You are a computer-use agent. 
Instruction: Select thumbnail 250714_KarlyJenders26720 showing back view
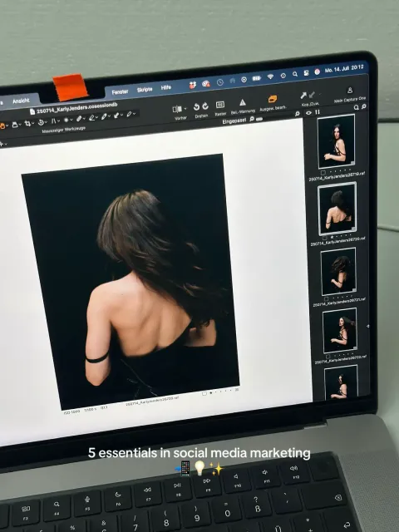(x=337, y=208)
